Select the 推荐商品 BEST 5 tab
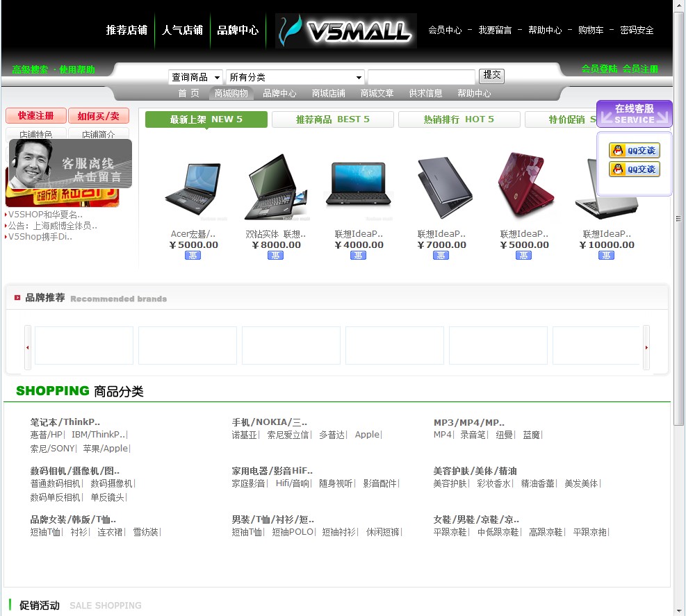Image resolution: width=686 pixels, height=616 pixels. pyautogui.click(x=332, y=119)
